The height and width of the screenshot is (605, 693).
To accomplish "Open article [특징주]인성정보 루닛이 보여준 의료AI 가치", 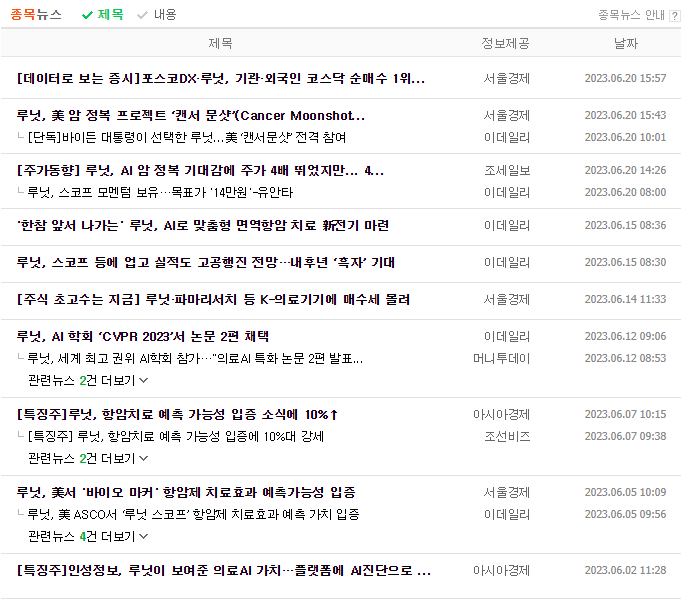I will pyautogui.click(x=224, y=571).
